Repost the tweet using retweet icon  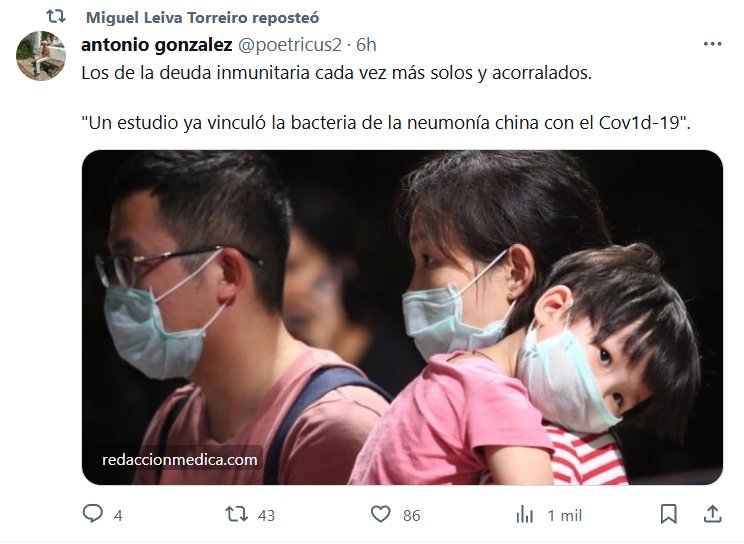point(236,514)
